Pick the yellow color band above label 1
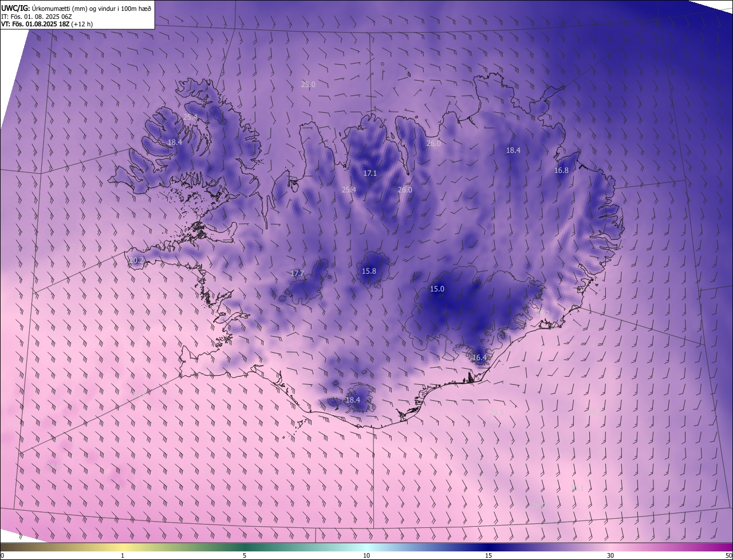The width and height of the screenshot is (733, 560). coord(123,547)
